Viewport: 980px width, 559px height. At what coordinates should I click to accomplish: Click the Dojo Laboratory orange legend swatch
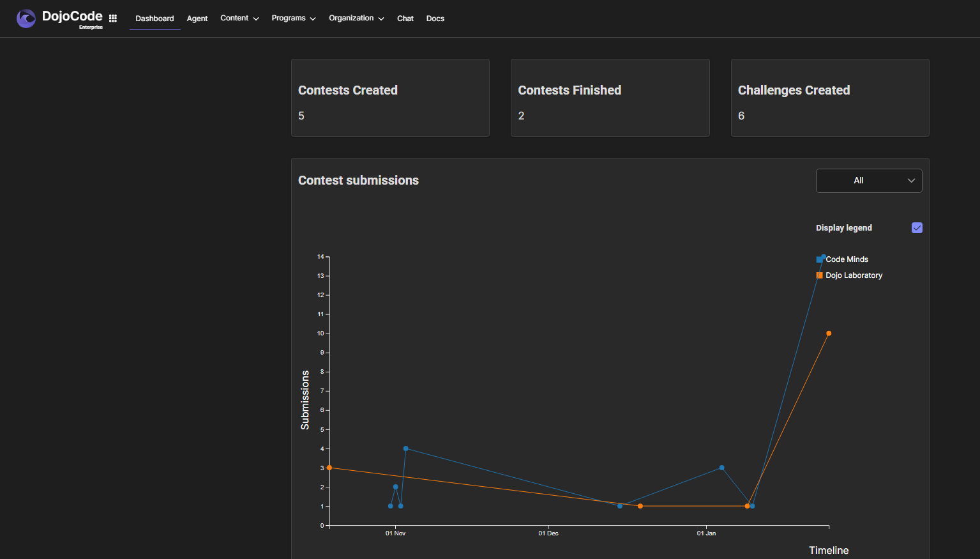point(820,275)
